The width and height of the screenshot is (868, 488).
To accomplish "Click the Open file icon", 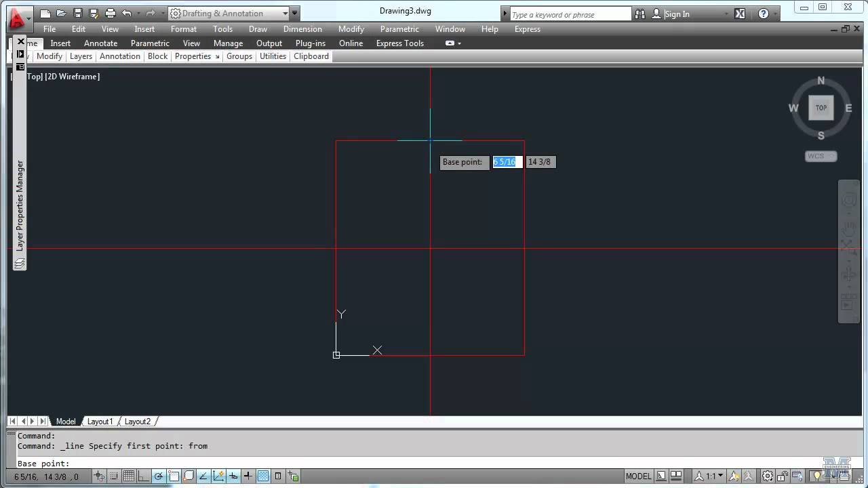I will [61, 14].
